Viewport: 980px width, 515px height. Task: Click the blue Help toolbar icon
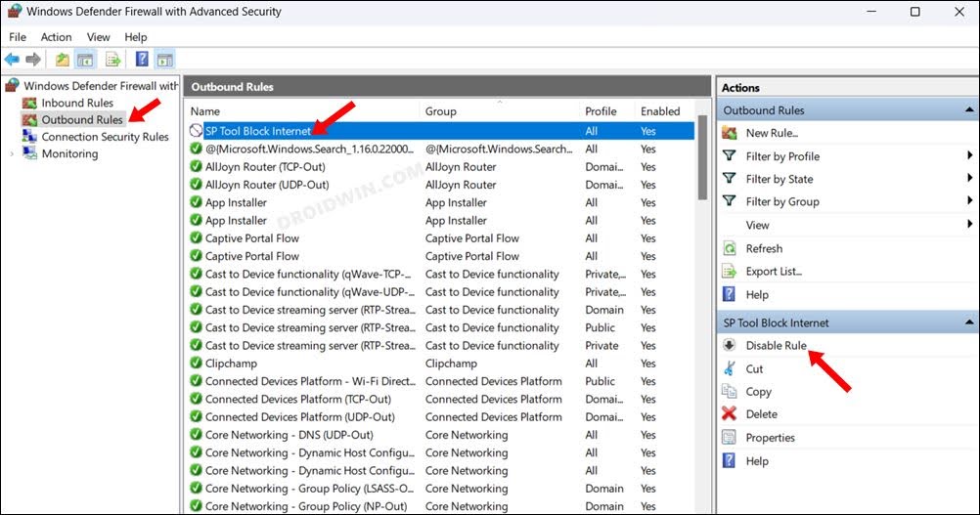[x=143, y=60]
